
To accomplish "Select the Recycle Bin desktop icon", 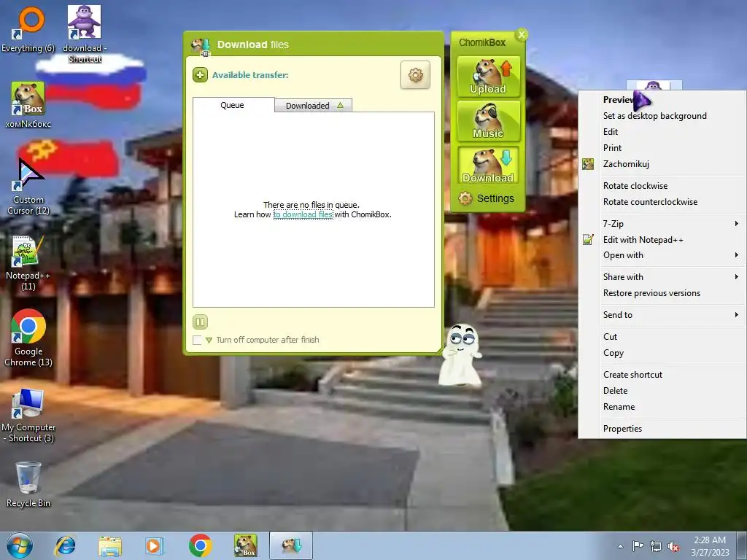I will 28,484.
